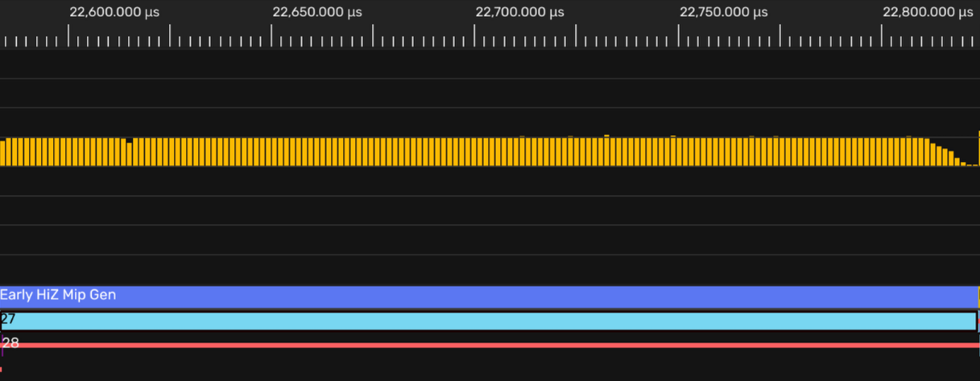Click the first yellow bar at the left edge

[2, 152]
